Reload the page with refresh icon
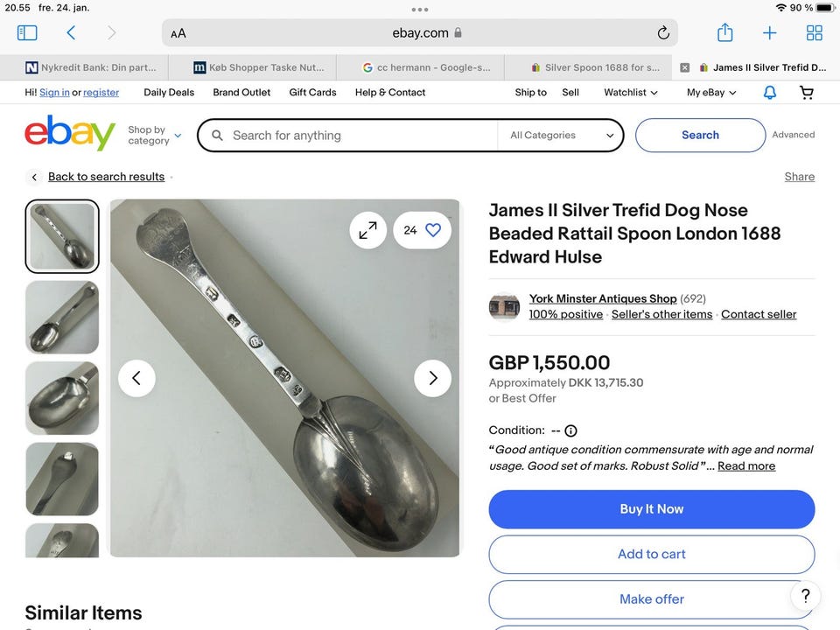Image resolution: width=840 pixels, height=630 pixels. point(663,33)
